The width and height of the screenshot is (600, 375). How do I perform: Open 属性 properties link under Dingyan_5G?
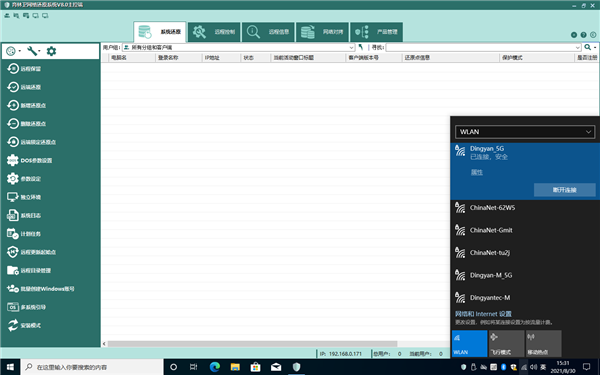click(x=476, y=173)
